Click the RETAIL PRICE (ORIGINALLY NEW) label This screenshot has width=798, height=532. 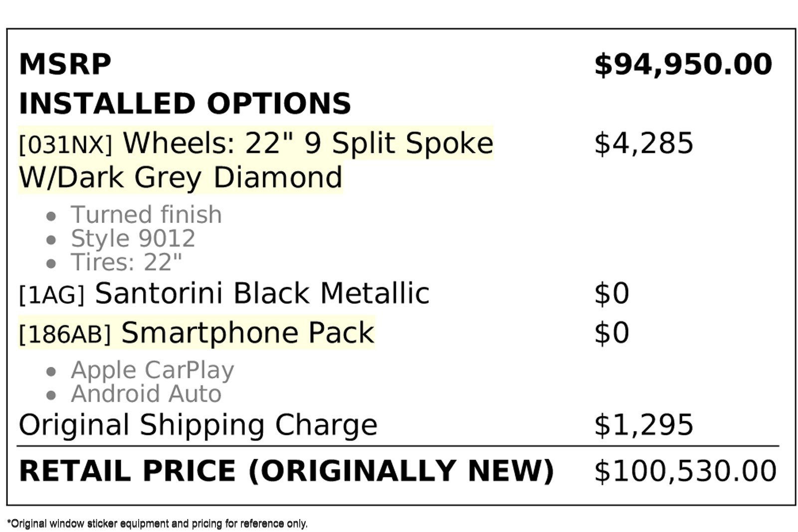click(x=286, y=471)
